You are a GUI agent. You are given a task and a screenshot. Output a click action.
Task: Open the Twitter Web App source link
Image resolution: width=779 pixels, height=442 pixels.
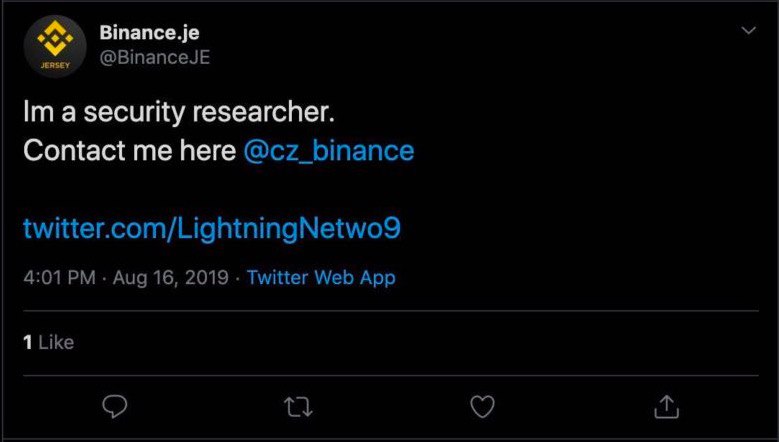[320, 278]
